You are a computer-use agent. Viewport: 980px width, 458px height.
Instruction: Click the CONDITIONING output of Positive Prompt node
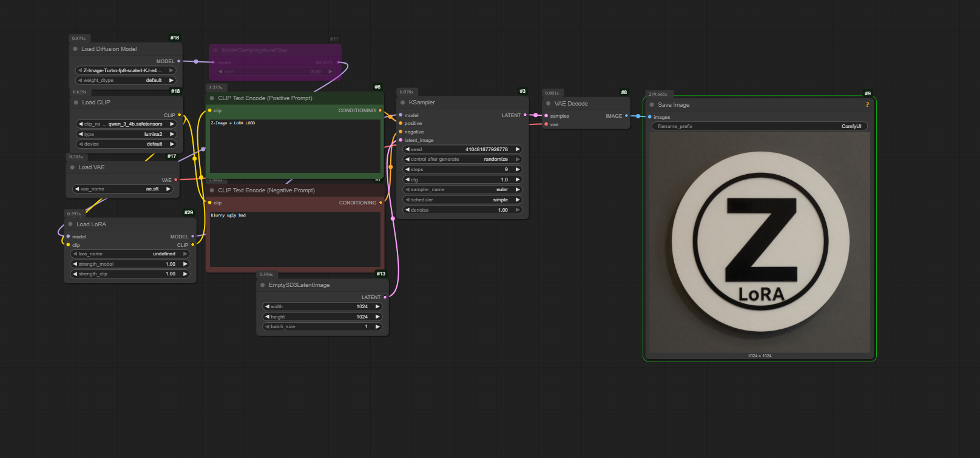(x=380, y=110)
